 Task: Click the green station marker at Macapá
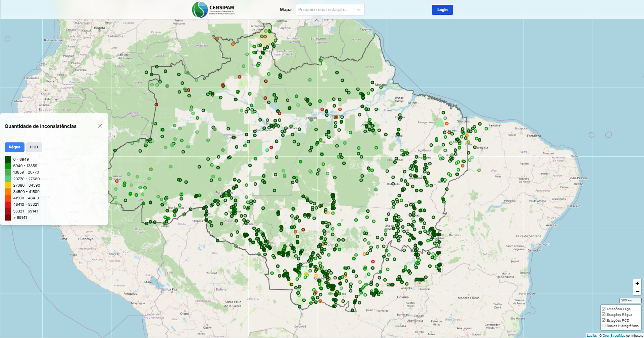point(381,88)
